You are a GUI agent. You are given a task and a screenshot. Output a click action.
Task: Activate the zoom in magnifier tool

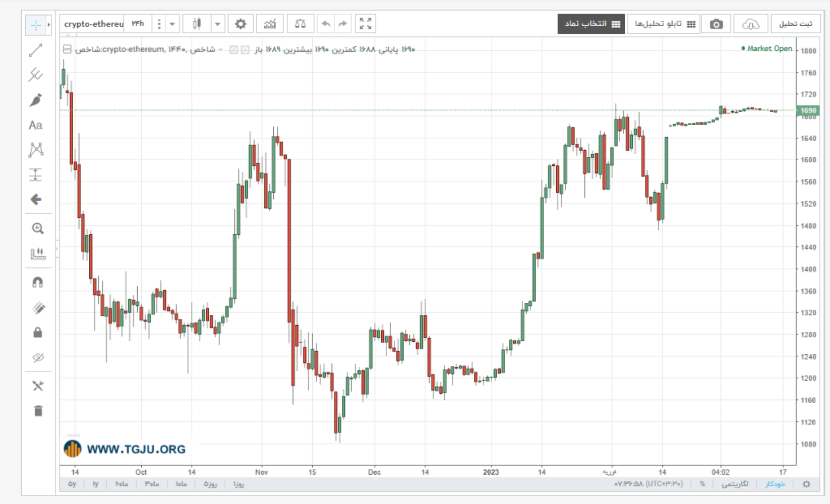pyautogui.click(x=38, y=228)
